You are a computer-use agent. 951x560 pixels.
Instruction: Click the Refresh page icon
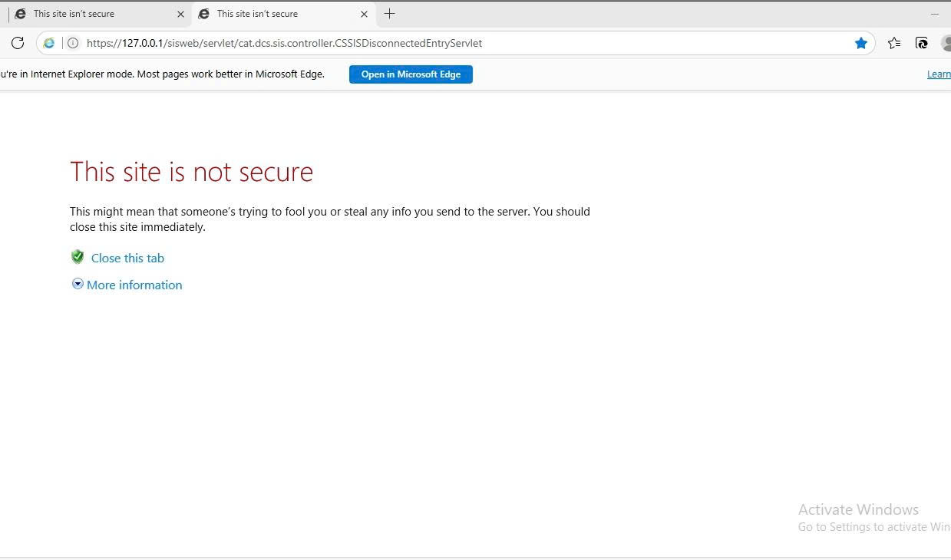[x=18, y=43]
